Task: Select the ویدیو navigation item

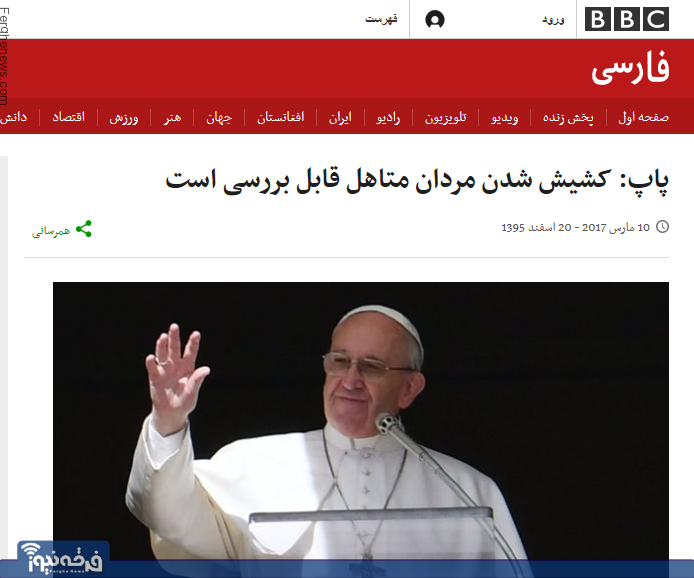Action: [504, 118]
